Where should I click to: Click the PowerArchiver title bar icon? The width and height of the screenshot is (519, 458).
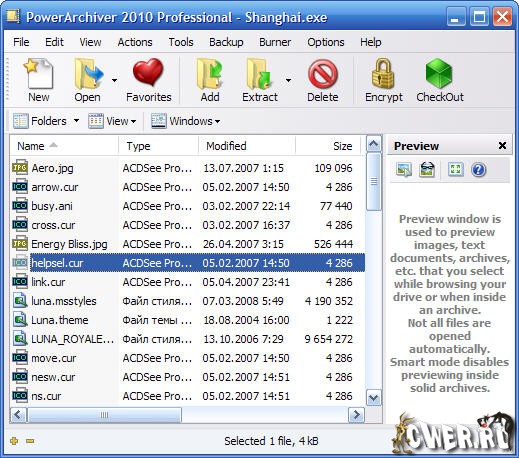coord(13,16)
